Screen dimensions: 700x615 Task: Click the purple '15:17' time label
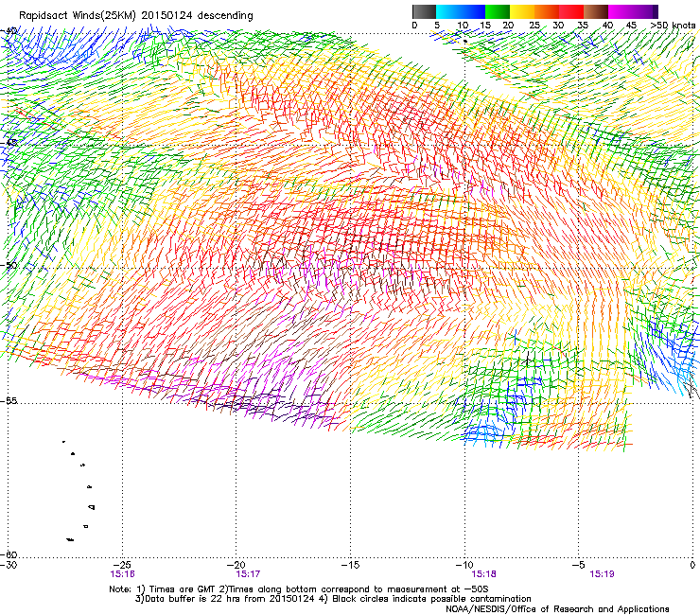(x=248, y=574)
